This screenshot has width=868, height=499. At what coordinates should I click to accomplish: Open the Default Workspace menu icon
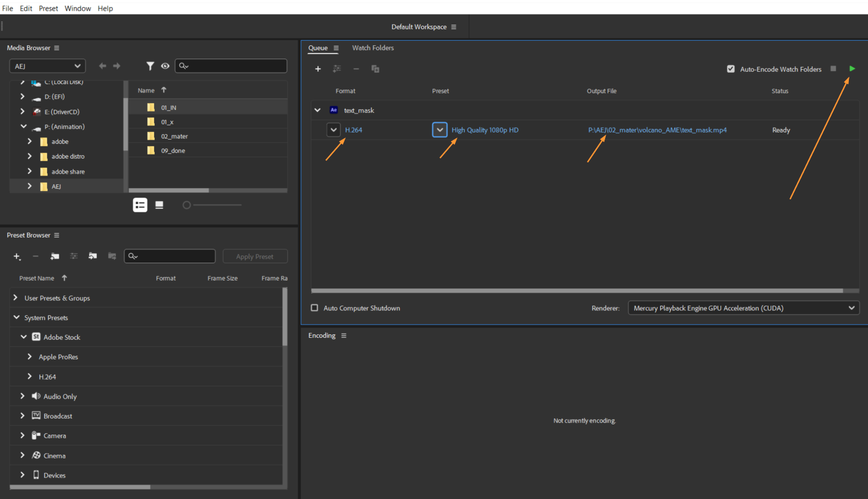pyautogui.click(x=454, y=27)
